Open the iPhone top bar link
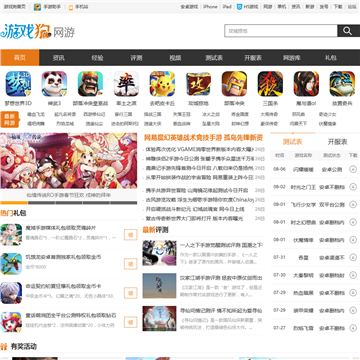The height and width of the screenshot is (360, 360). (x=210, y=7)
